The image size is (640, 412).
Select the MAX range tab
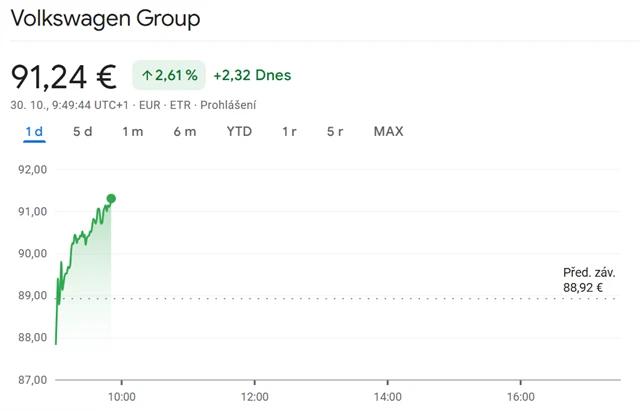388,132
